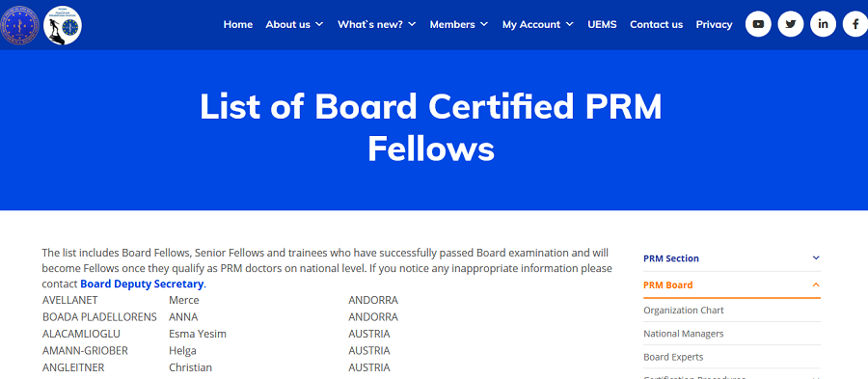Image resolution: width=868 pixels, height=379 pixels.
Task: Open the LinkedIn social icon
Action: point(824,24)
